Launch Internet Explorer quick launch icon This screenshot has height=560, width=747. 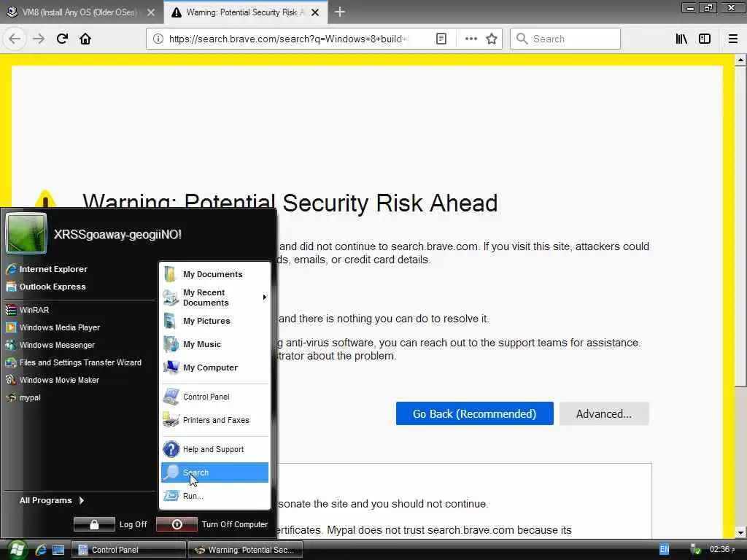[41, 550]
